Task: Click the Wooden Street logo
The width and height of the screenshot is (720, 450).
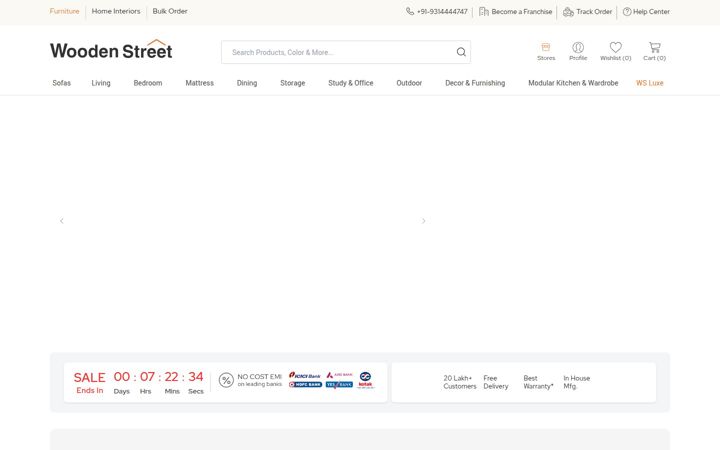Action: (x=111, y=50)
